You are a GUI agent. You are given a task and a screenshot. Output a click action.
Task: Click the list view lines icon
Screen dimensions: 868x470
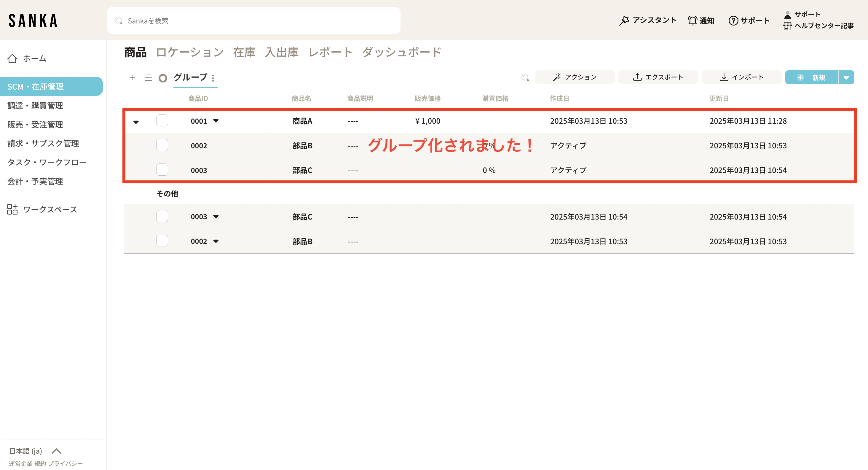tap(148, 78)
